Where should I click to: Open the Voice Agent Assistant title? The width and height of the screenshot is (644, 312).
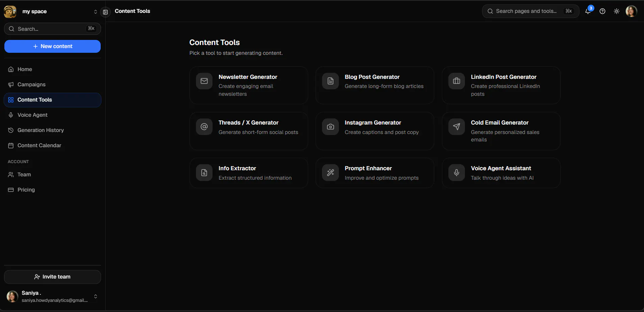click(501, 169)
